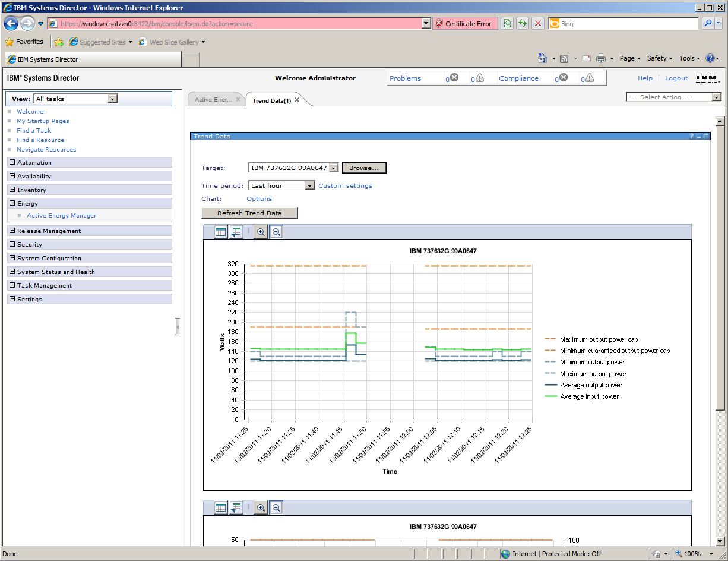Screen dimensions: 728x561
Task: Collapse the navigation pane splitter handle
Action: 177,326
